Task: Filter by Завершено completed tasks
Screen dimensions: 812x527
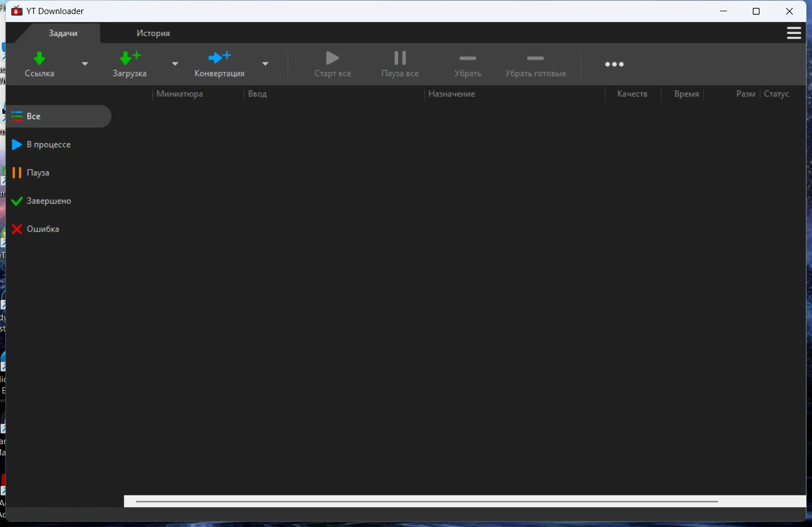Action: pyautogui.click(x=48, y=201)
